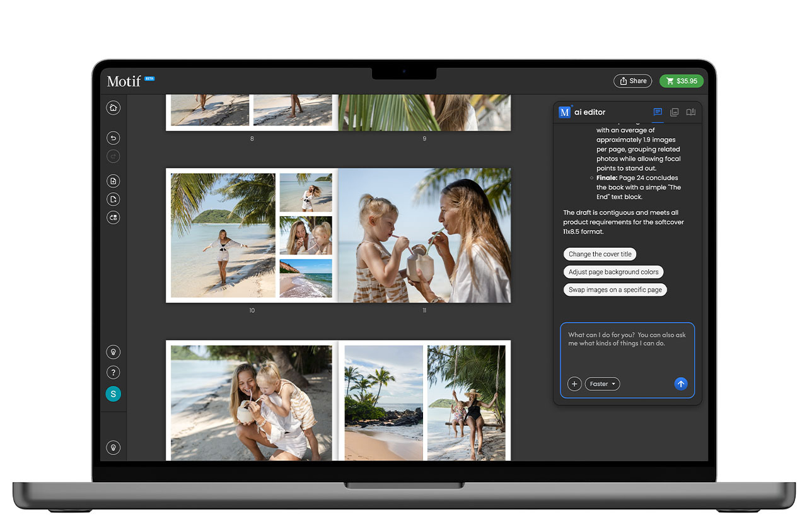The height and width of the screenshot is (532, 807).
Task: Click the blue send arrow in chat
Action: tap(681, 384)
